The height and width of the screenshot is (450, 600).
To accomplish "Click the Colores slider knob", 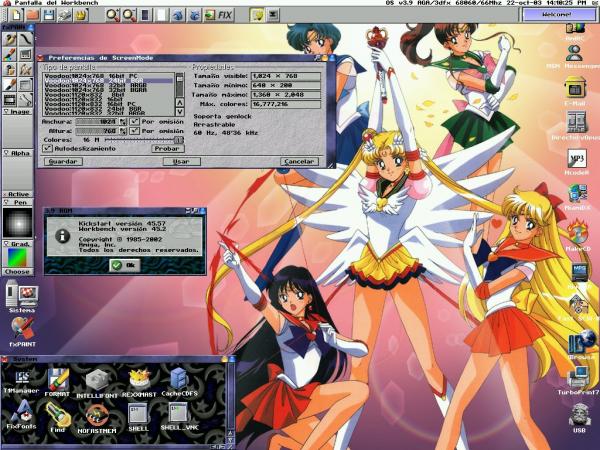I will coord(179,140).
